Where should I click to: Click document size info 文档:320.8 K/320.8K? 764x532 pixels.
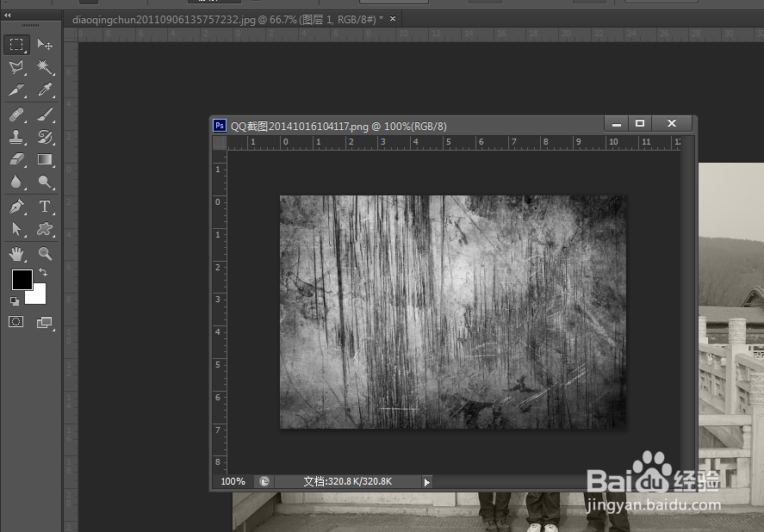[347, 481]
